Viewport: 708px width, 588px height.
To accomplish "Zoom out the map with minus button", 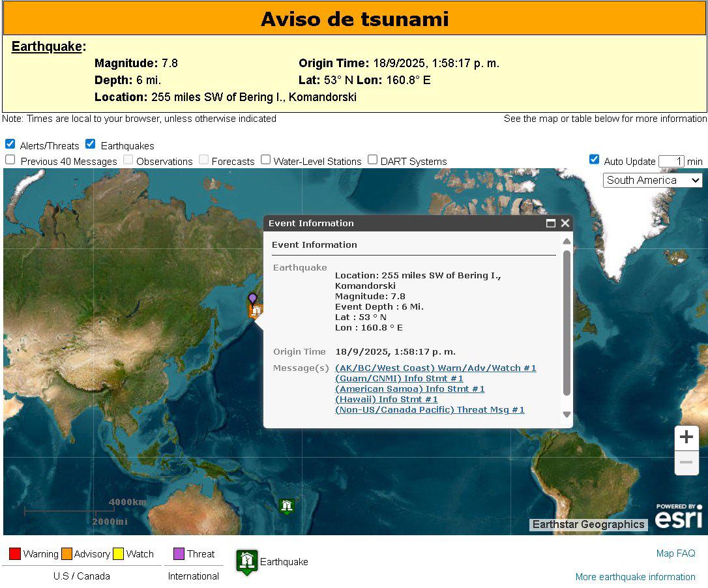I will click(x=686, y=463).
